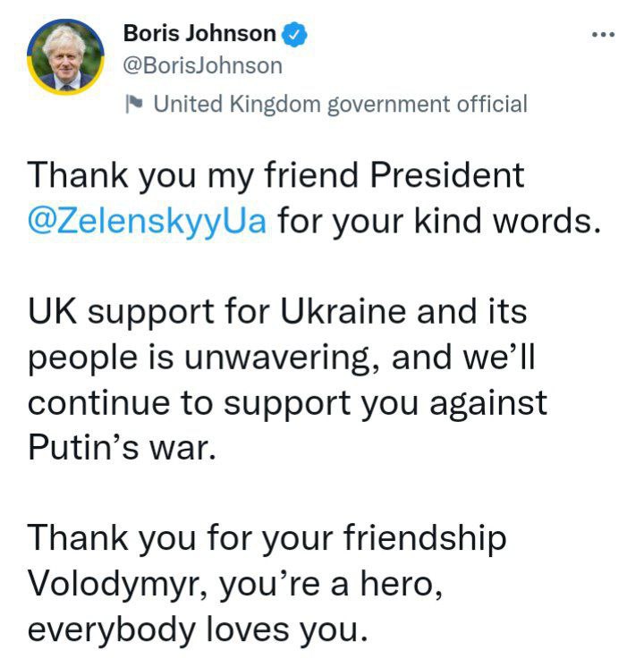Image resolution: width=644 pixels, height=658 pixels.
Task: Click the Boris Johnson display name
Action: tap(199, 34)
